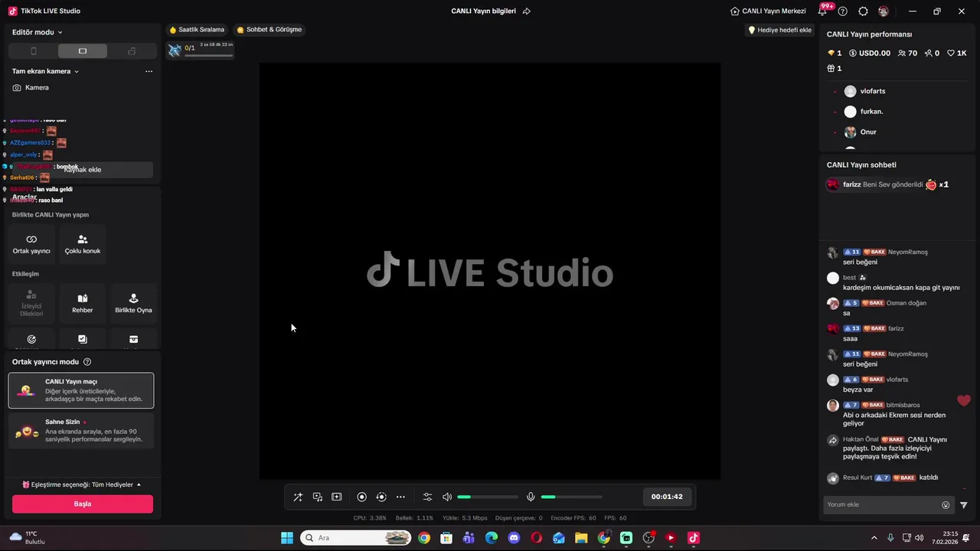Select the landscape layout mode
Screen dimensions: 980x551
(x=83, y=51)
